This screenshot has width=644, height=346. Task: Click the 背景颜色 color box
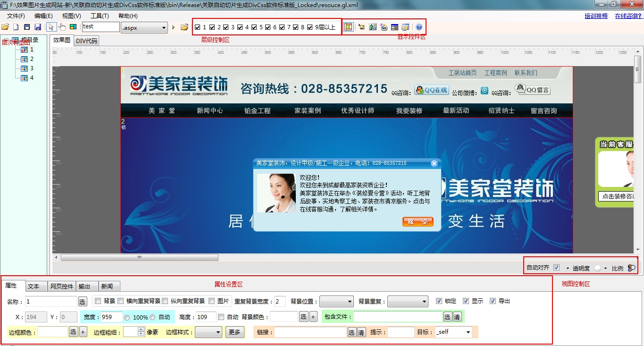pyautogui.click(x=284, y=317)
